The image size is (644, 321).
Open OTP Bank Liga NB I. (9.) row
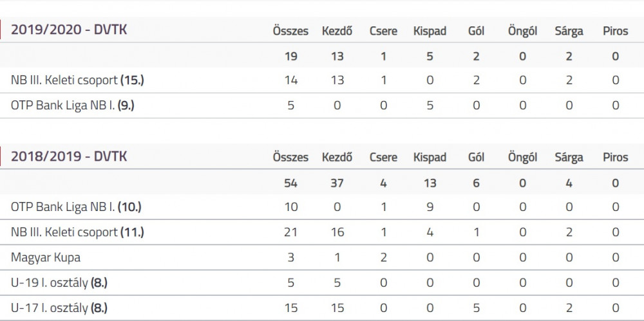pyautogui.click(x=322, y=105)
